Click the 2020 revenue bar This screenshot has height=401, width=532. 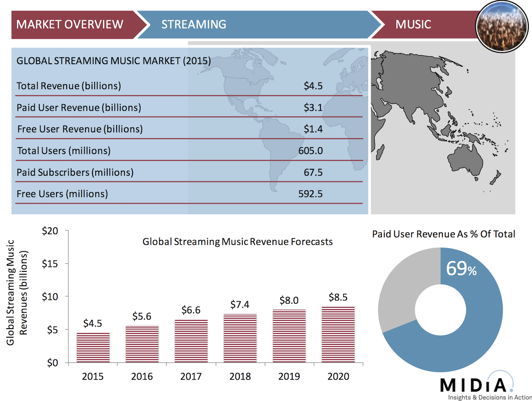click(x=338, y=334)
